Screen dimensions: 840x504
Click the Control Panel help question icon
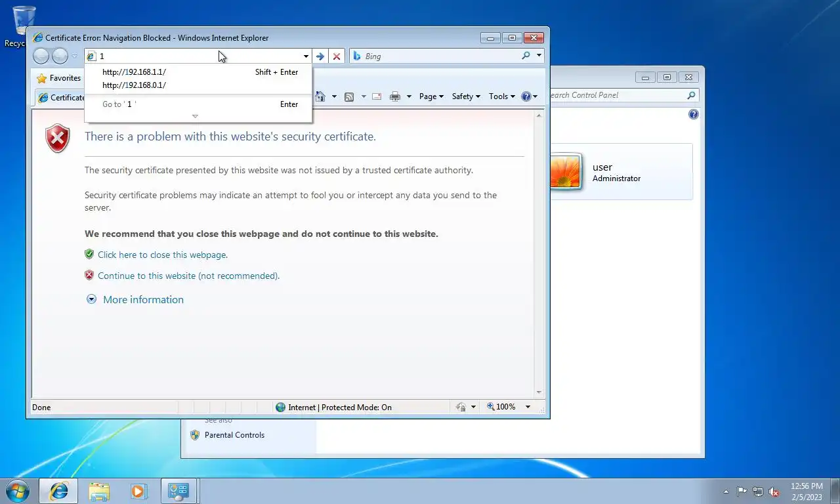[x=694, y=114]
